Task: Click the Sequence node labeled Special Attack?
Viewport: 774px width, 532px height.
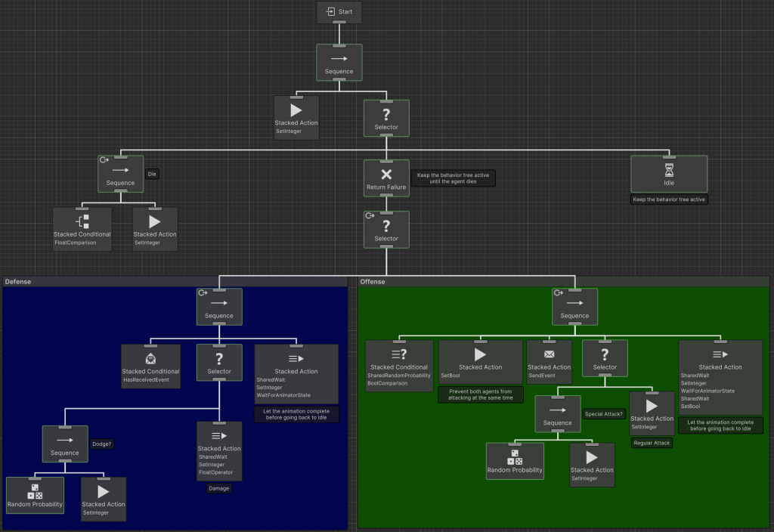Action: [557, 414]
